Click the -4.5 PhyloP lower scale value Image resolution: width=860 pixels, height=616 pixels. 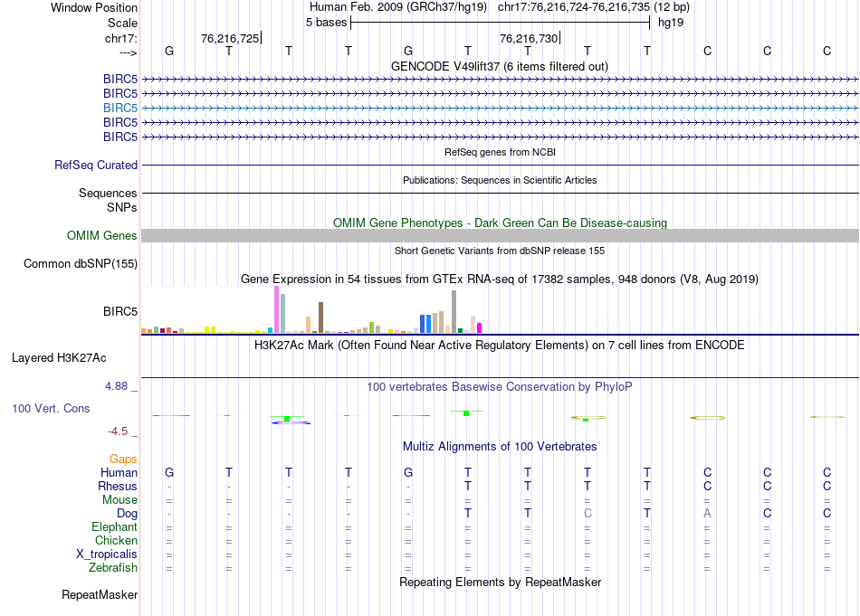tap(118, 431)
